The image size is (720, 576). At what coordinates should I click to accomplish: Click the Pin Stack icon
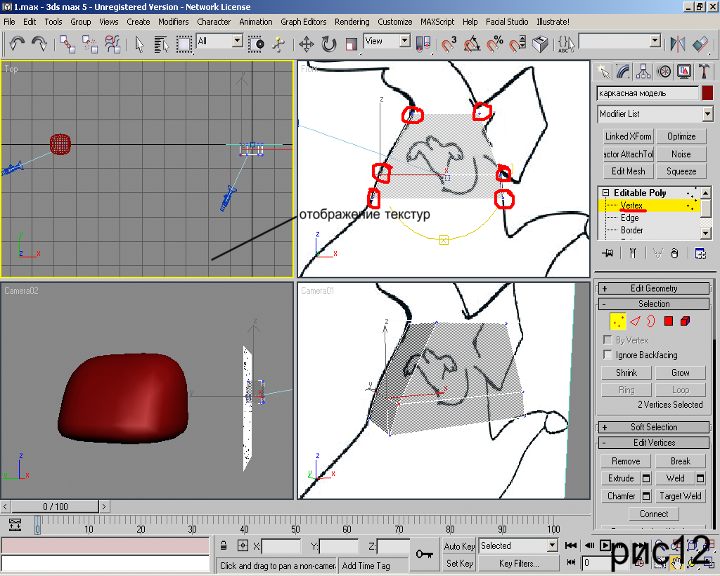(x=605, y=255)
